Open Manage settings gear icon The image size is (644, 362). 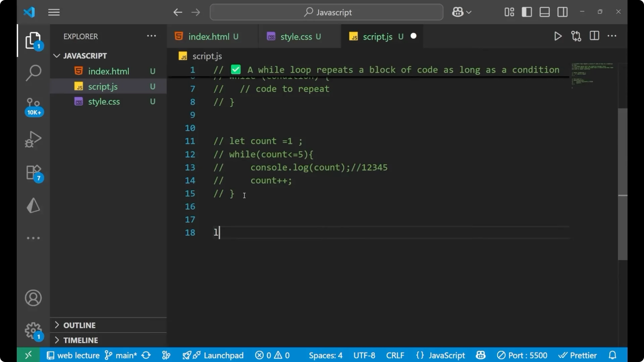(x=33, y=330)
